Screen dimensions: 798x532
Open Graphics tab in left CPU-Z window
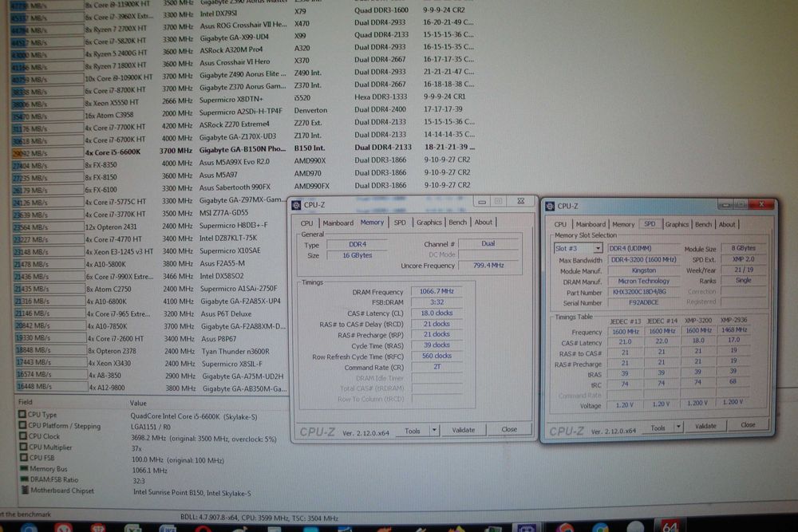[429, 223]
